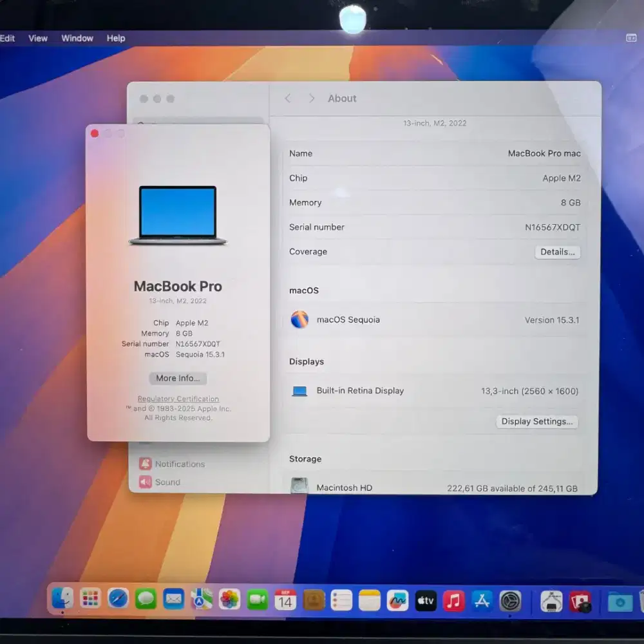Click the 'MacBook Pro' title in the small window
The width and height of the screenshot is (644, 644).
[x=178, y=287]
